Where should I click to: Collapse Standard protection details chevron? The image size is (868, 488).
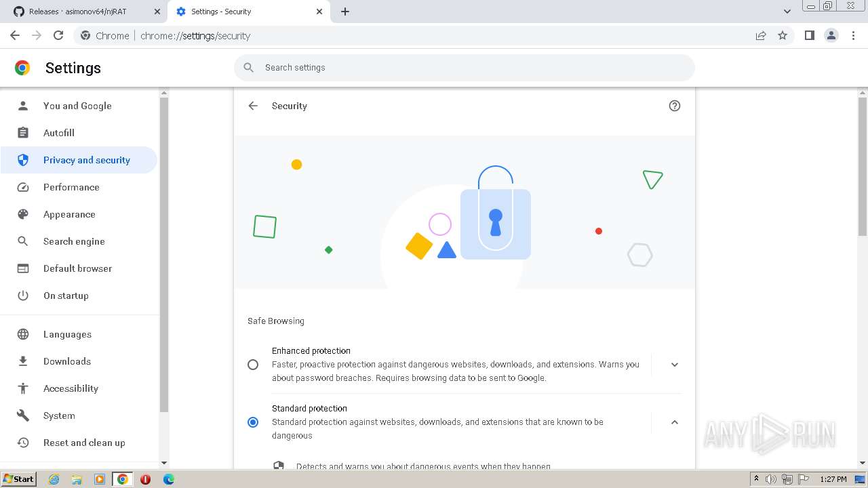point(674,422)
